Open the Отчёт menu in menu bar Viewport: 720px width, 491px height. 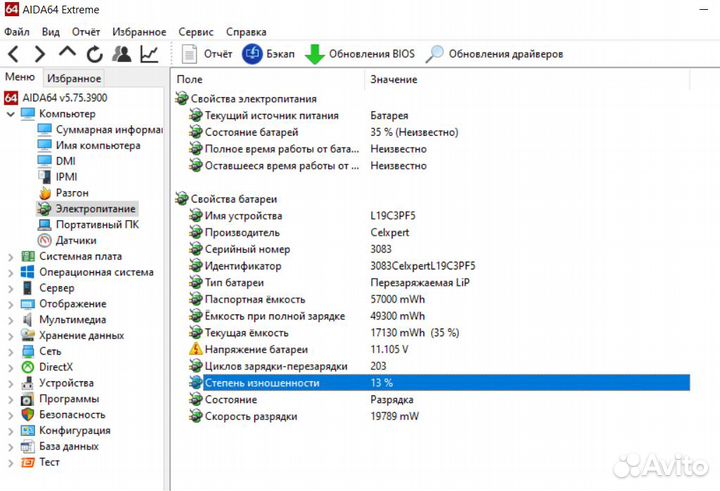click(x=86, y=32)
